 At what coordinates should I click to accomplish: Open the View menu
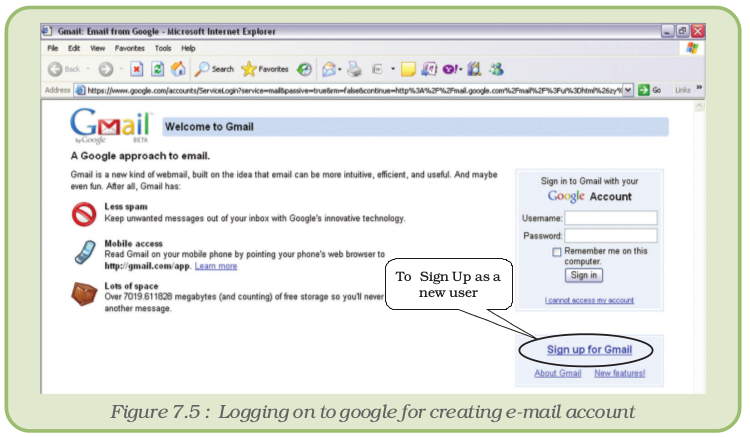[x=98, y=48]
